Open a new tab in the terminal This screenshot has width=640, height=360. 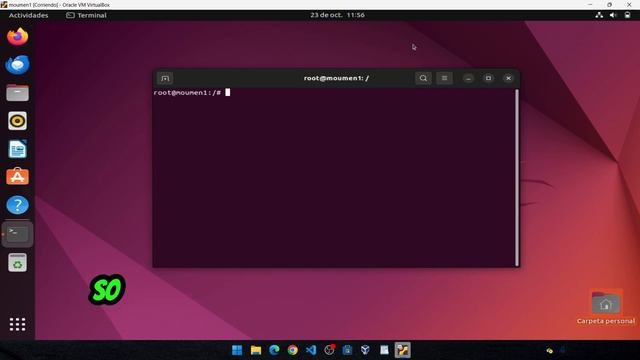coord(165,78)
